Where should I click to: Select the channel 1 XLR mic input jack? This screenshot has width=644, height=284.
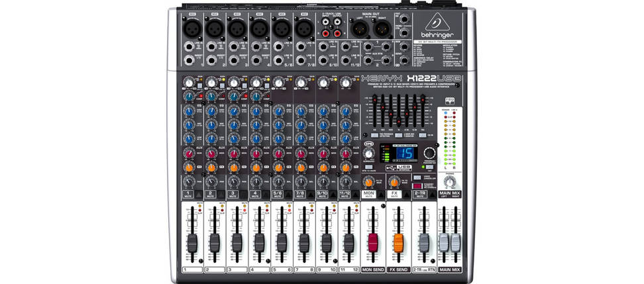coord(192,28)
